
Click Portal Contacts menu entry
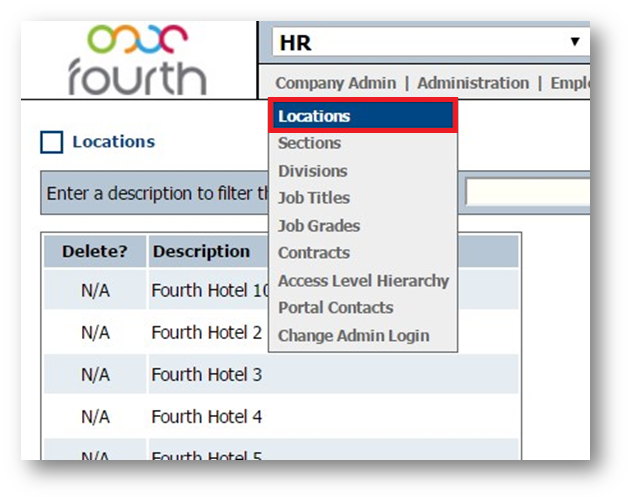(335, 308)
